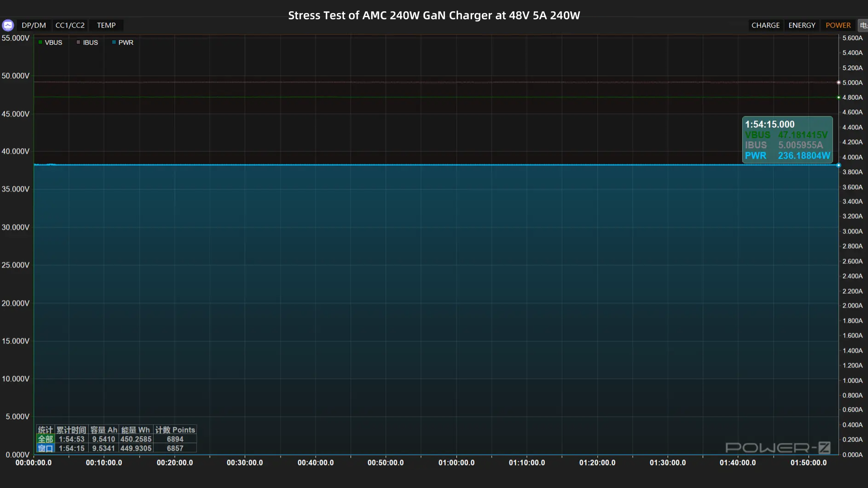Screen dimensions: 868x488
Task: Select the green 全部 statistics row label
Action: click(x=45, y=439)
